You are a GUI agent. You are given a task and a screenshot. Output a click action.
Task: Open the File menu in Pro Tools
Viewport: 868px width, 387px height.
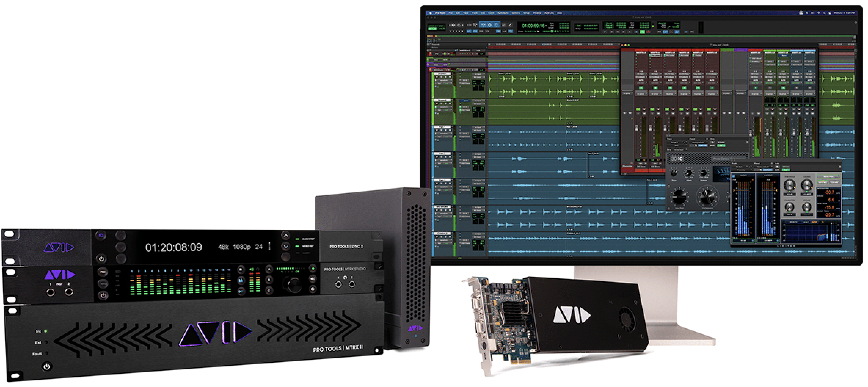coord(451,13)
